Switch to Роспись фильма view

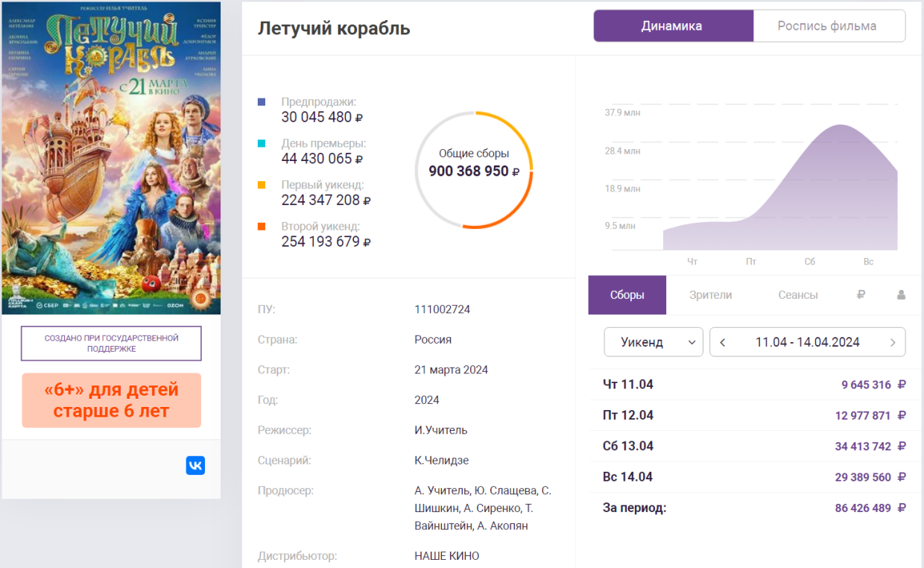826,26
